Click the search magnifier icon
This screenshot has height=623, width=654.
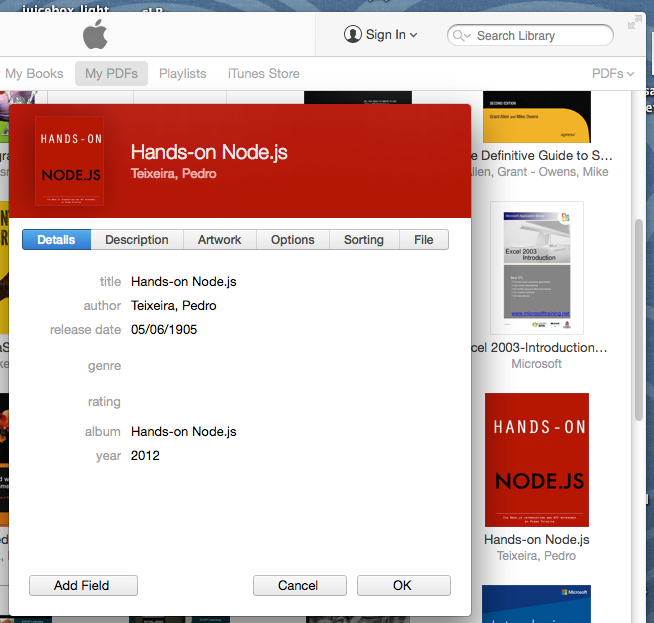pyautogui.click(x=460, y=36)
